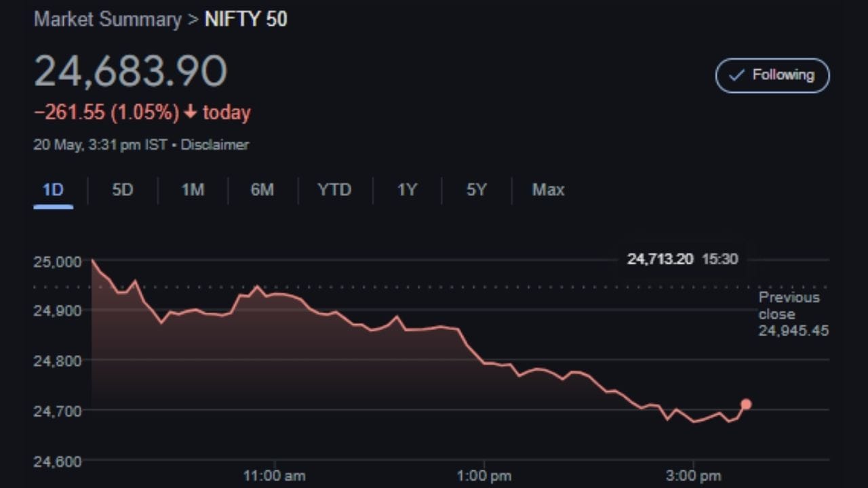Switch to the 5D tab

pos(123,190)
